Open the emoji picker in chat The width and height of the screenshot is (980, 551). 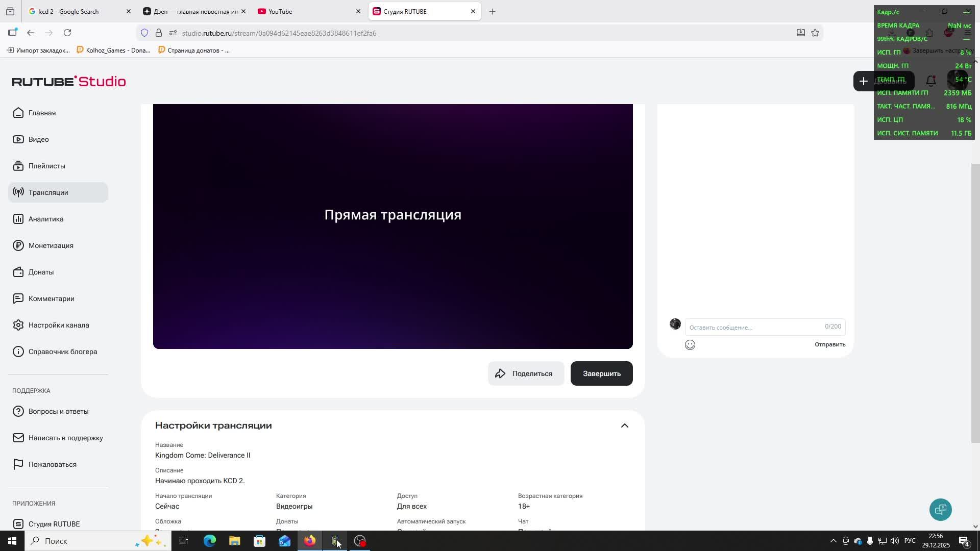pos(690,345)
